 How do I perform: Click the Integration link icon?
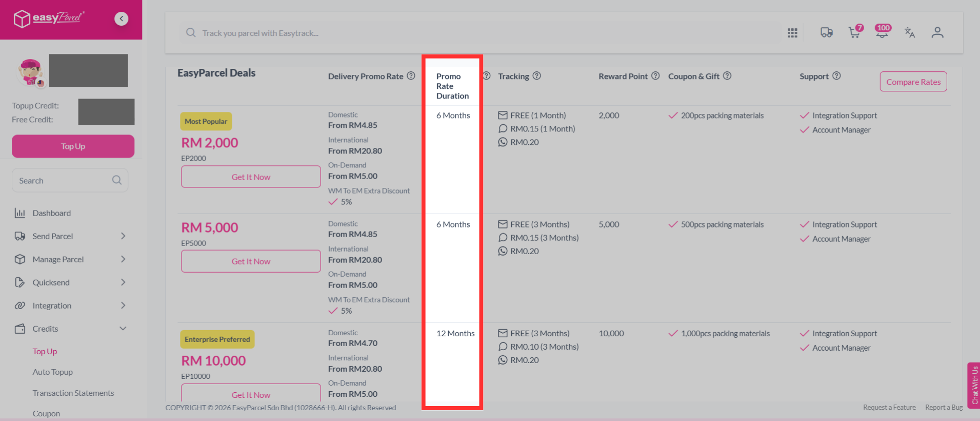[20, 305]
